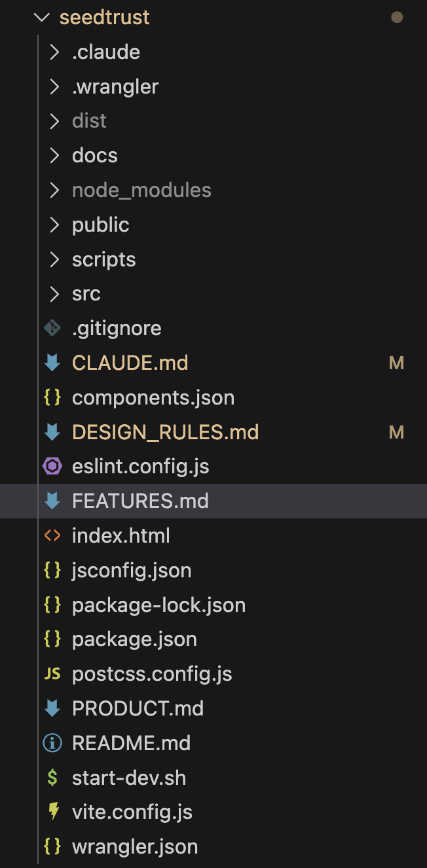Open the PRODUCT.md file
Image resolution: width=427 pixels, height=868 pixels.
(x=138, y=708)
